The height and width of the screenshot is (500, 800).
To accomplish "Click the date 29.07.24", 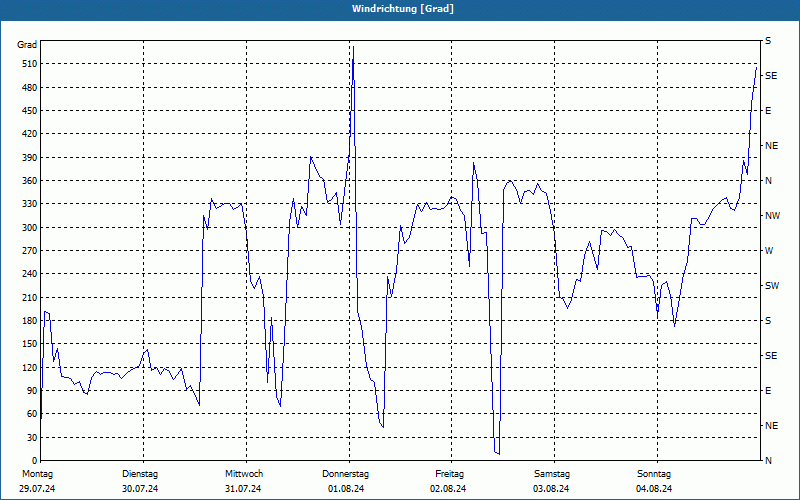I will pos(37,489).
